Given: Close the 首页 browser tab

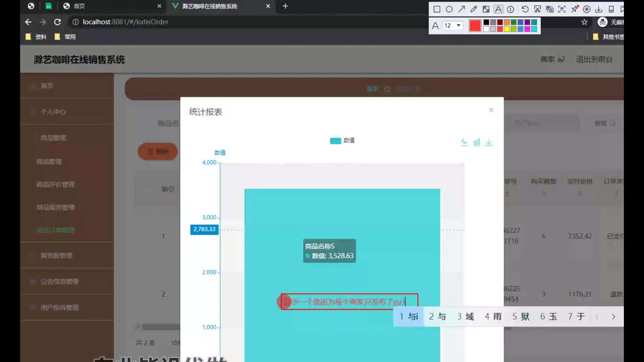Looking at the screenshot, I should [x=159, y=6].
